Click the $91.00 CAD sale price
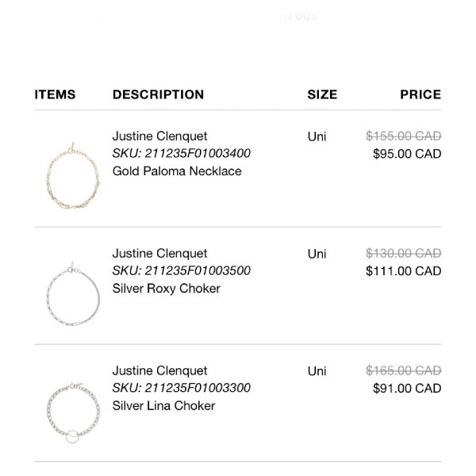This screenshot has width=476, height=476. click(x=406, y=389)
